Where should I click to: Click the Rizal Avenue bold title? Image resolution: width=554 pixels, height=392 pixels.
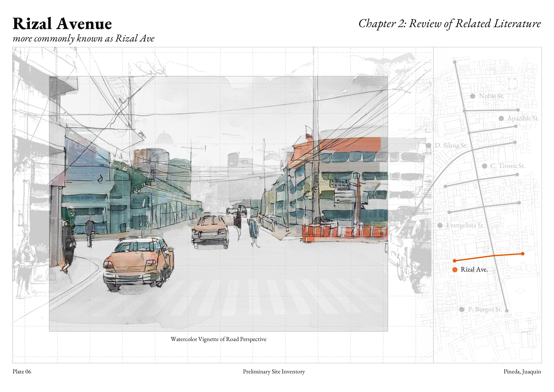point(62,24)
